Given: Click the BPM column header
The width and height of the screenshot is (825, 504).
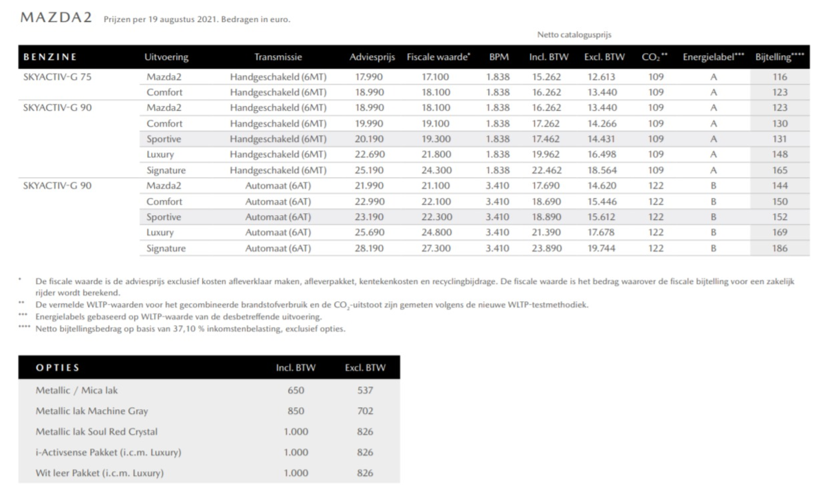Looking at the screenshot, I should click(x=498, y=57).
